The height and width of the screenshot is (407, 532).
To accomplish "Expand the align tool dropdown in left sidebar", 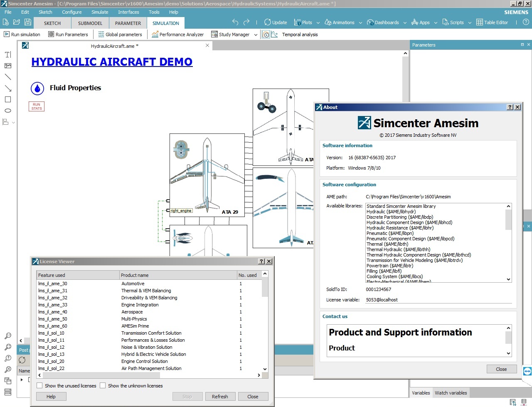I will pos(13,123).
